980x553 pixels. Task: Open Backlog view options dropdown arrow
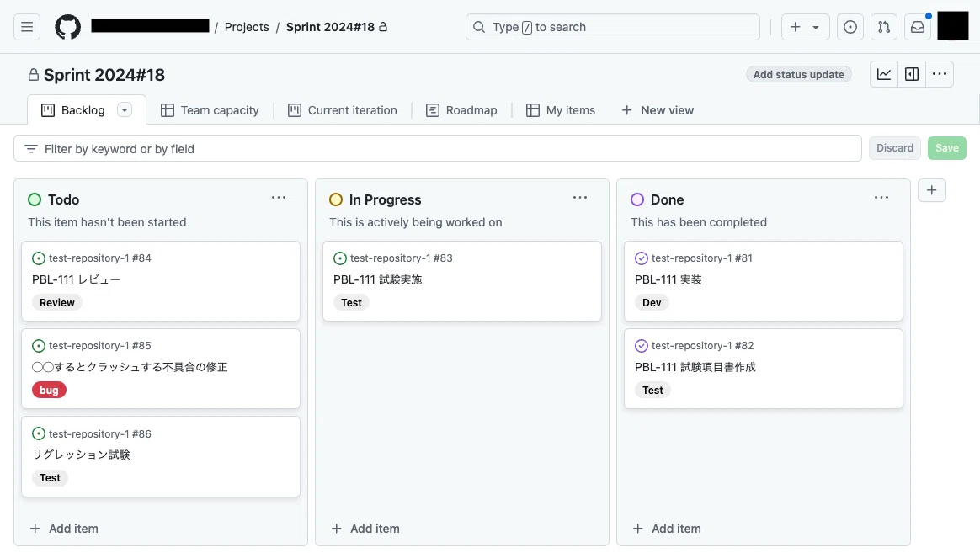pos(125,110)
